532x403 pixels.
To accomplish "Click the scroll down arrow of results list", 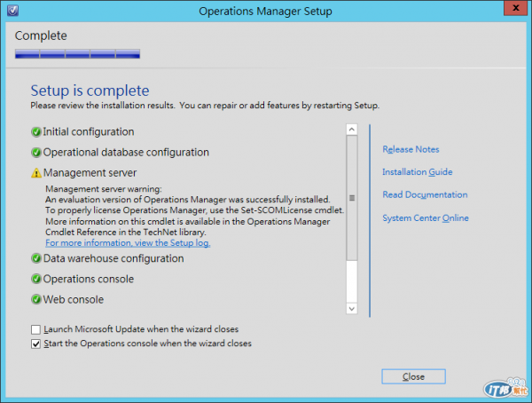I will coord(351,309).
